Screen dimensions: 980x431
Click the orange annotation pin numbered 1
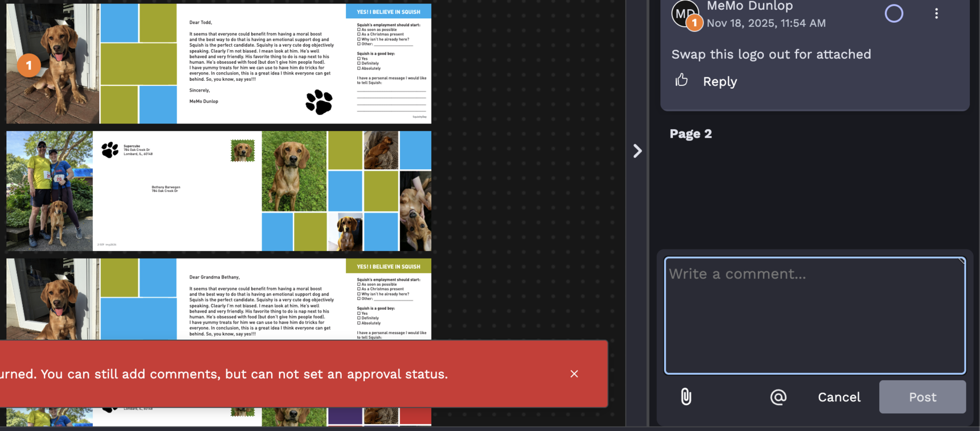(28, 65)
